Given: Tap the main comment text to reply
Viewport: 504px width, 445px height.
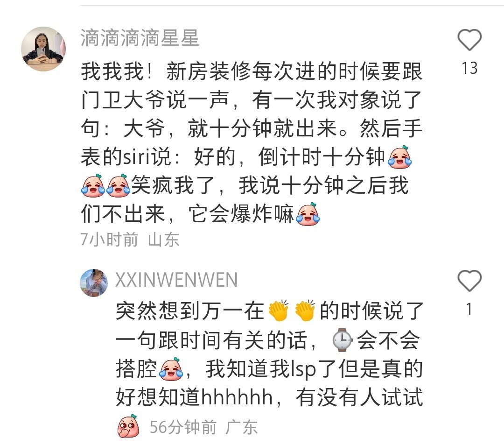Looking at the screenshot, I should (252, 142).
